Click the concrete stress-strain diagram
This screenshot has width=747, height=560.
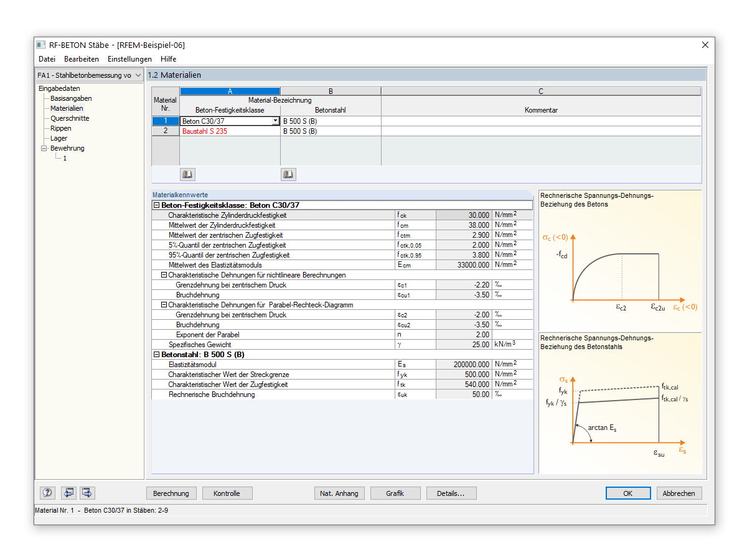coord(620,260)
